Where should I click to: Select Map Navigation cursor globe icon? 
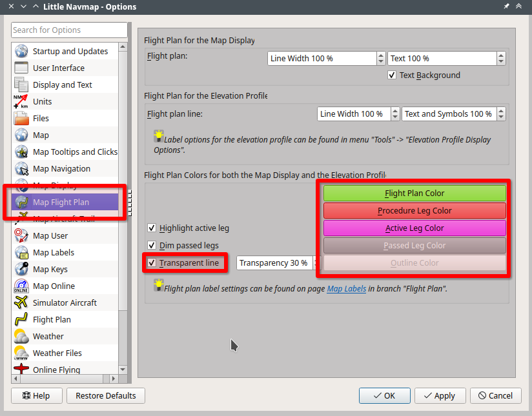click(21, 168)
